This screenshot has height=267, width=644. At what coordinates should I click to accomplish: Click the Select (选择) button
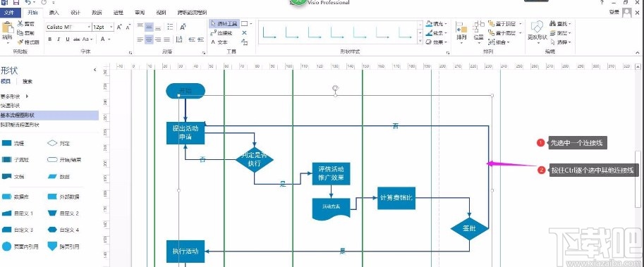pos(561,42)
